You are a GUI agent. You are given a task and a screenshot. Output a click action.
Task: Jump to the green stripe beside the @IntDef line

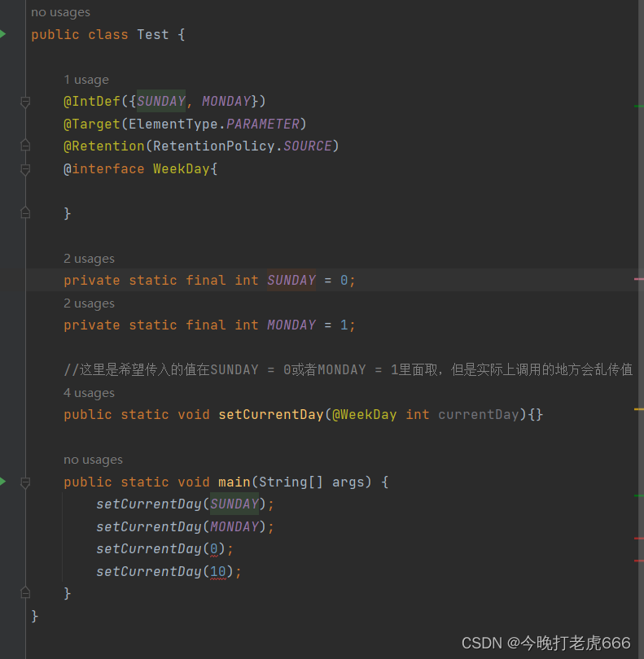click(x=638, y=107)
